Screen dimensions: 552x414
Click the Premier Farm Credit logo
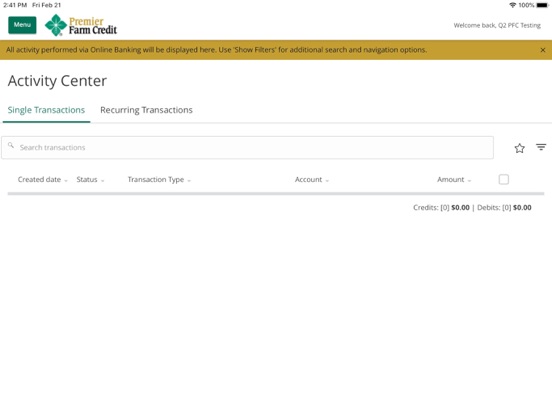81,25
